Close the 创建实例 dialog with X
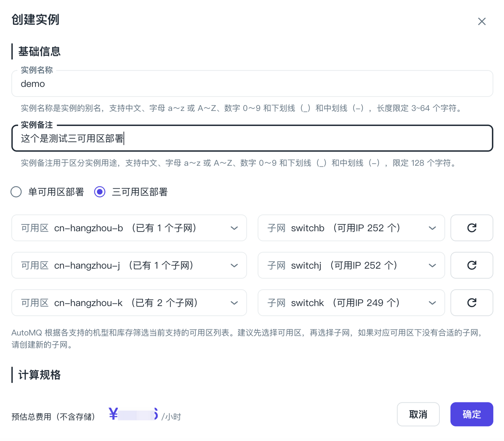Viewport: 504px width, 441px height. [x=482, y=22]
